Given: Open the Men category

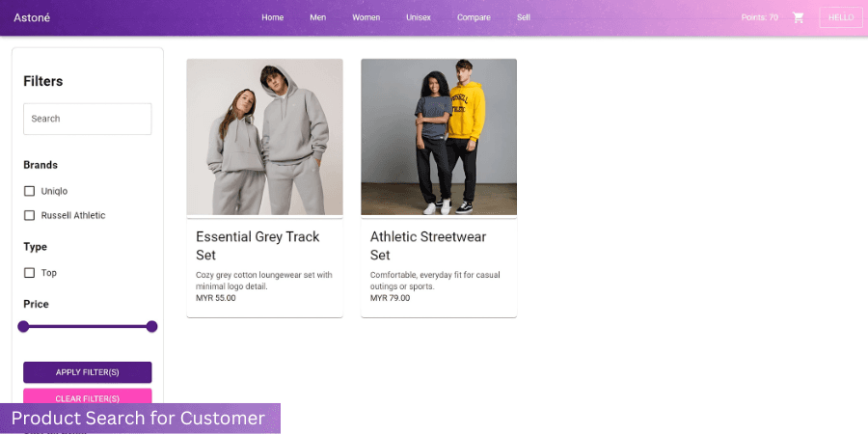Looking at the screenshot, I should tap(317, 17).
